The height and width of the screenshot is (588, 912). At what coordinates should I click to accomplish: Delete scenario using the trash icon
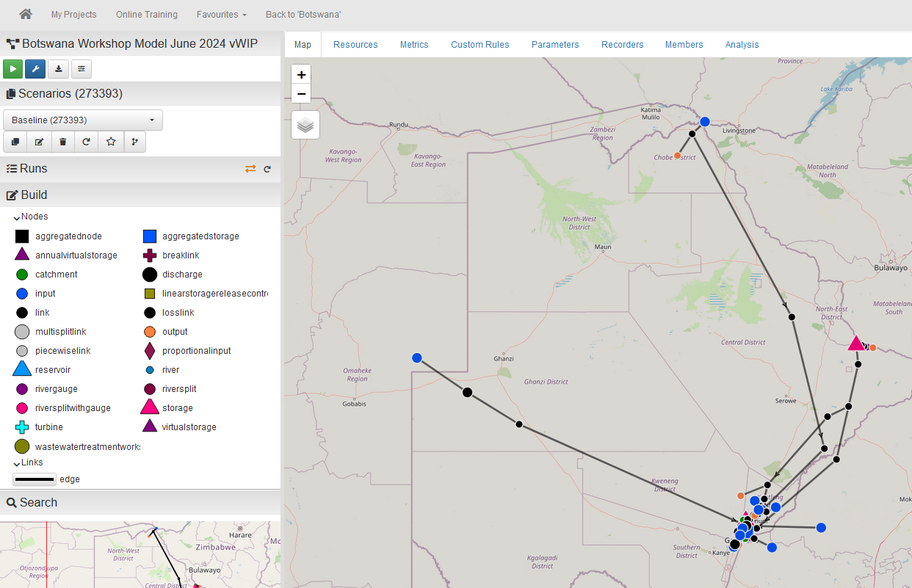point(63,142)
